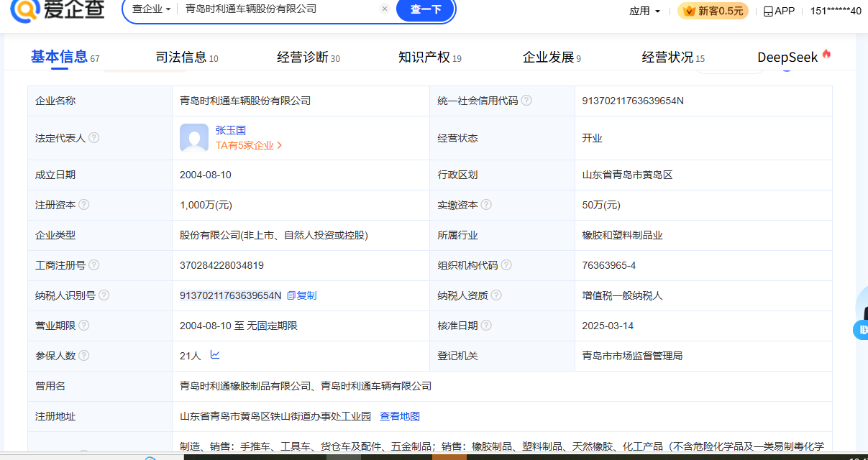Click help icon next to 纳税人识别号
The width and height of the screenshot is (868, 460).
pyautogui.click(x=104, y=295)
